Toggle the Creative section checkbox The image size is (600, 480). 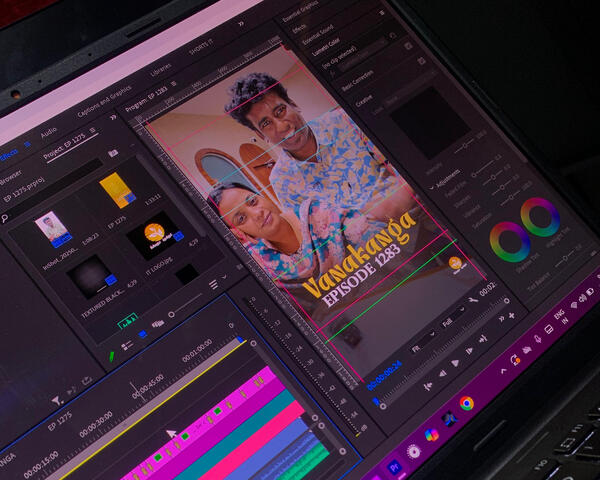click(x=421, y=60)
